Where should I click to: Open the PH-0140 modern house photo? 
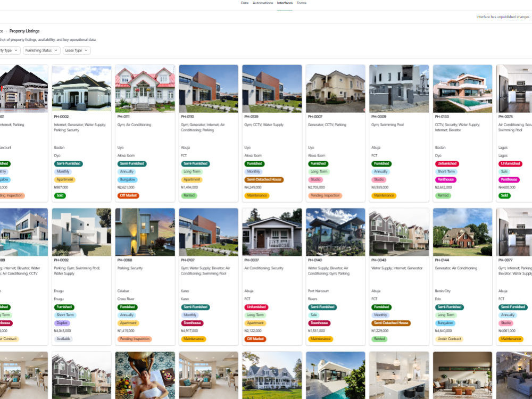point(336,232)
